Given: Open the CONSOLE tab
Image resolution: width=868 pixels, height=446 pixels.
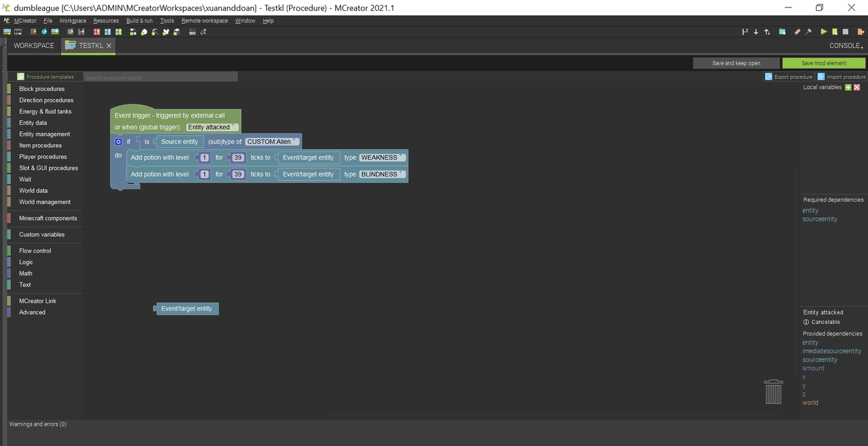Looking at the screenshot, I should click(x=846, y=45).
